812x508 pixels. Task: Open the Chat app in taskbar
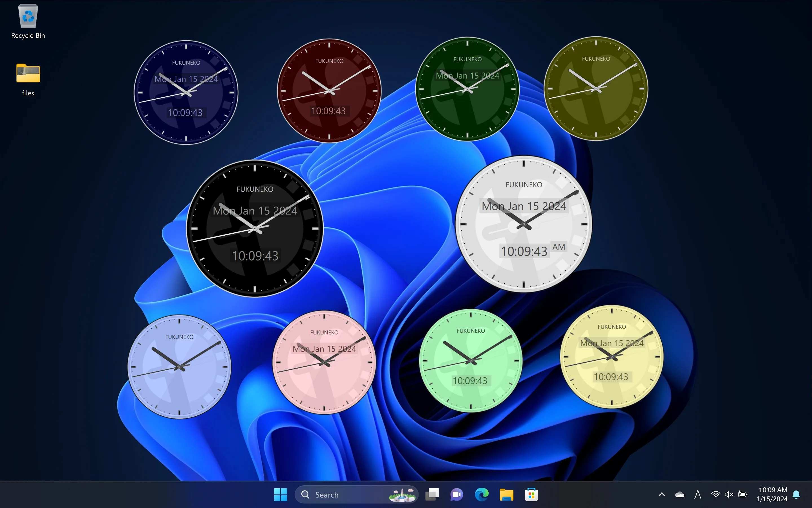coord(457,494)
